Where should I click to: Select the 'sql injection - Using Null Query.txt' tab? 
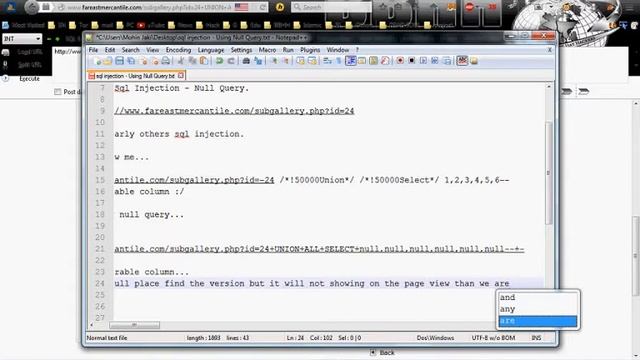(136, 76)
